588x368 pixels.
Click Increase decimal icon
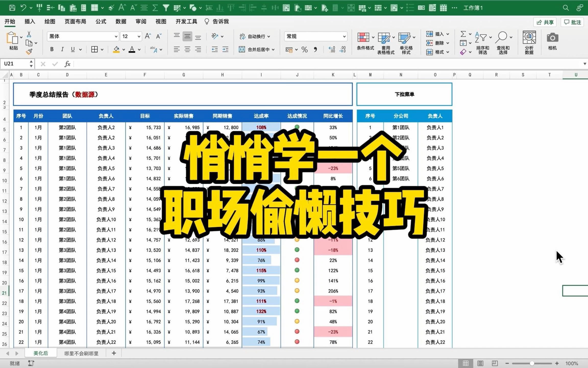pos(332,49)
